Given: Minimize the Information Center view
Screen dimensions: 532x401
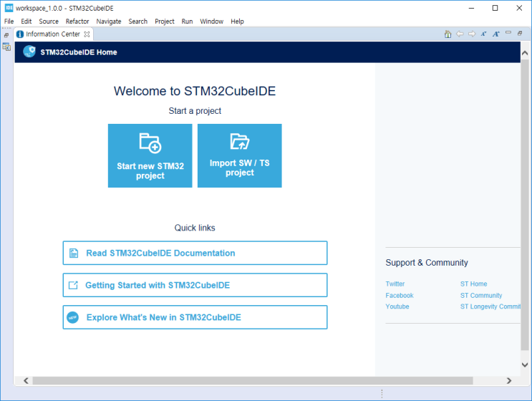Looking at the screenshot, I should (508, 33).
